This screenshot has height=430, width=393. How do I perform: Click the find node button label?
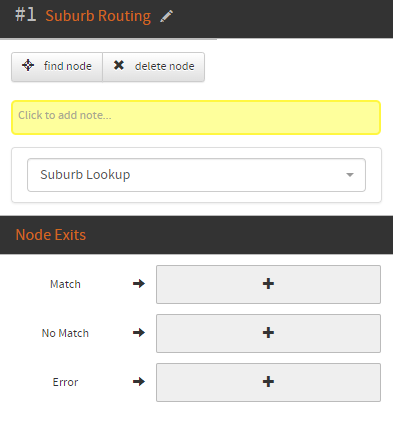click(68, 66)
